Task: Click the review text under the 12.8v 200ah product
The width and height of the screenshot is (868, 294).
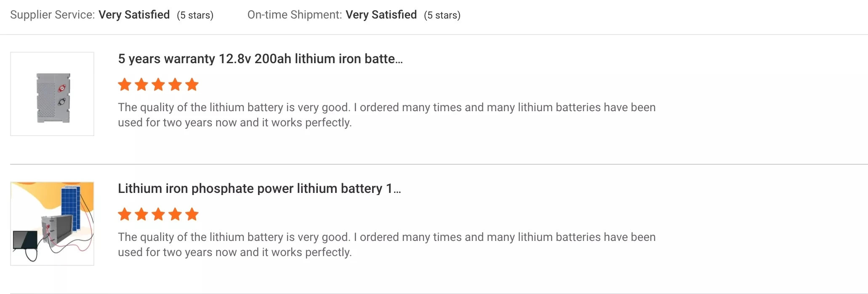Action: (x=386, y=115)
